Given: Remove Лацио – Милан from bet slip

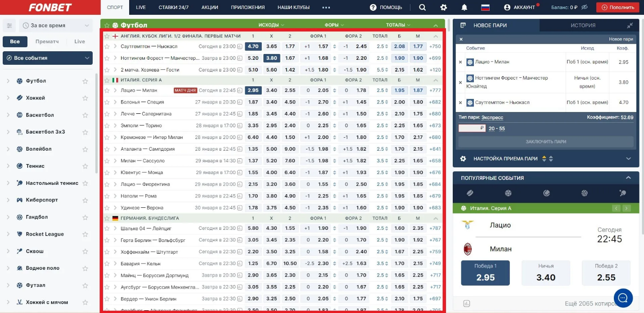Looking at the screenshot, I should (460, 62).
